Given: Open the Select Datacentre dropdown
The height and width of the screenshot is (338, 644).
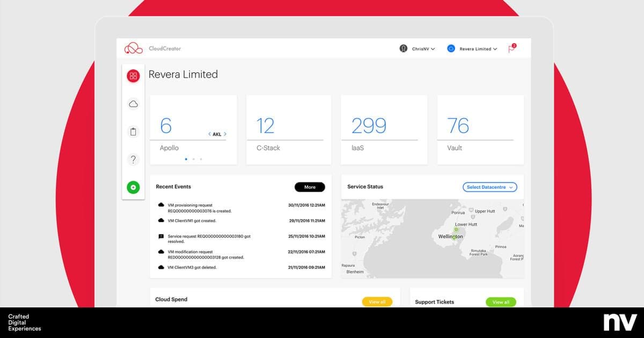Looking at the screenshot, I should point(489,187).
